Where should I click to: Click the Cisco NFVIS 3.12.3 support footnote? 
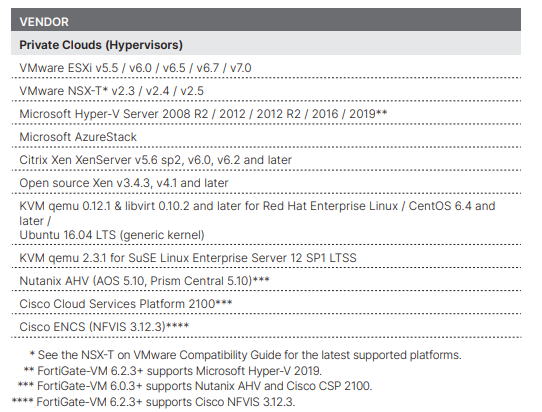[x=153, y=402]
